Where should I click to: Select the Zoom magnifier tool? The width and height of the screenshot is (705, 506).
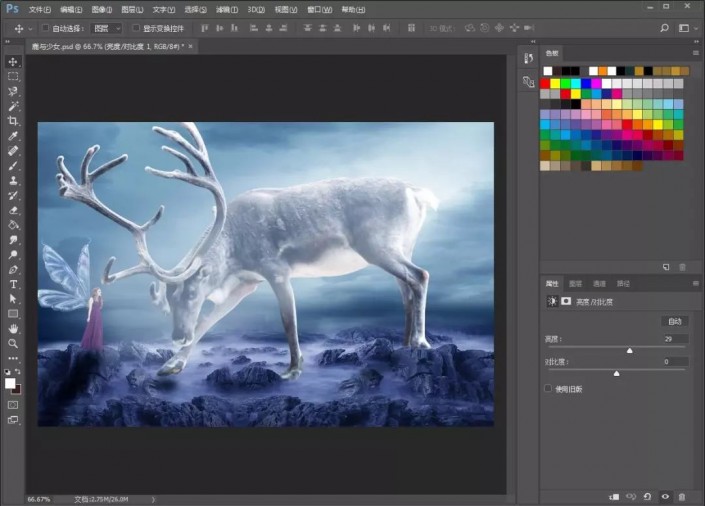pyautogui.click(x=13, y=344)
